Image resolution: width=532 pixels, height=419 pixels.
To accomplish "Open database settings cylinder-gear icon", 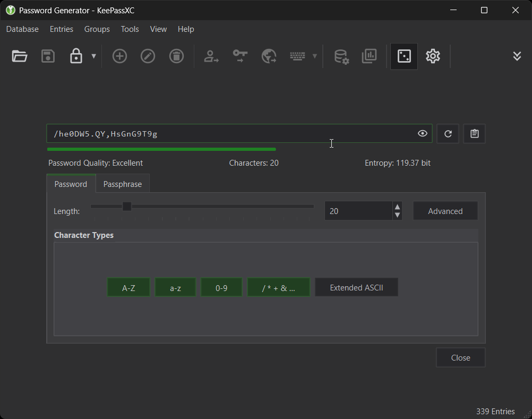I will (x=341, y=56).
